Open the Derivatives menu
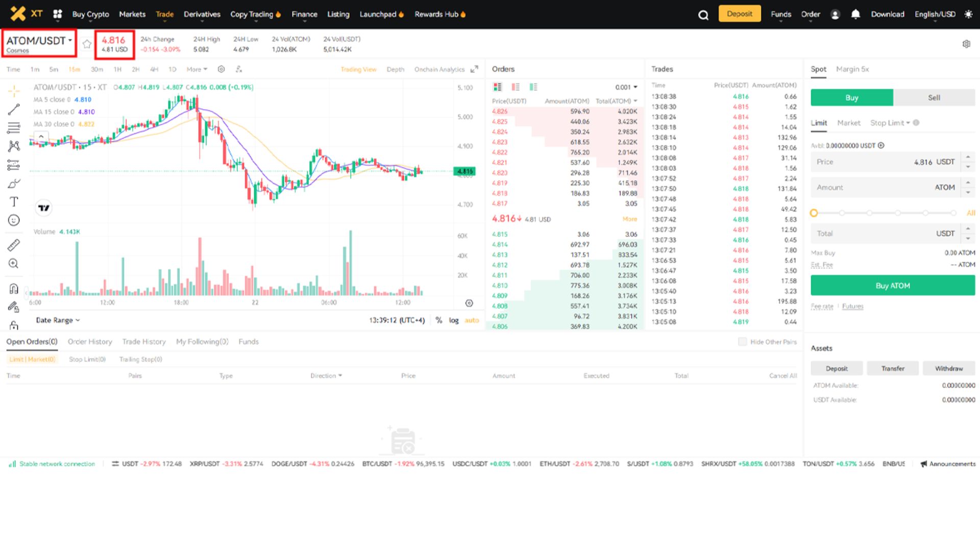Screen dimensions: 980x551 (202, 14)
